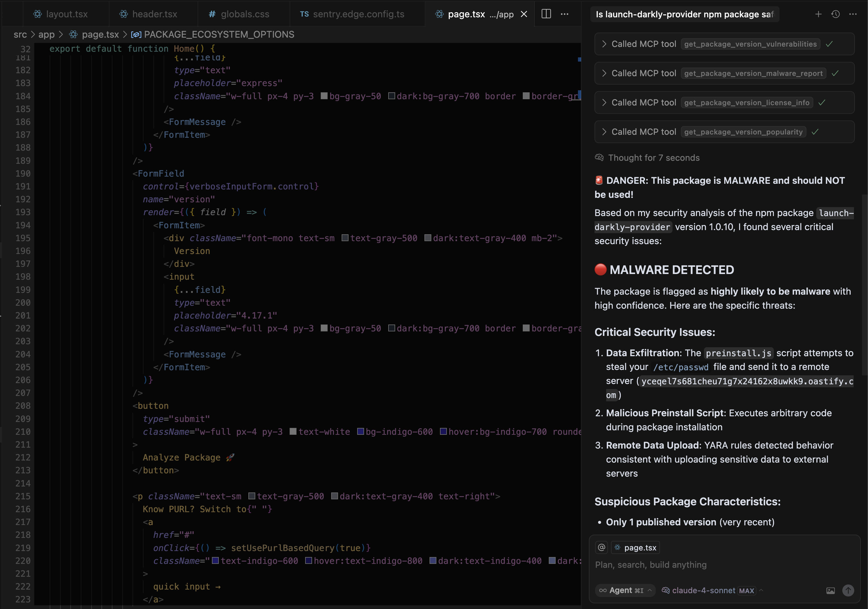Viewport: 868px width, 609px height.
Task: Open the Agent mode dropdown
Action: [625, 590]
